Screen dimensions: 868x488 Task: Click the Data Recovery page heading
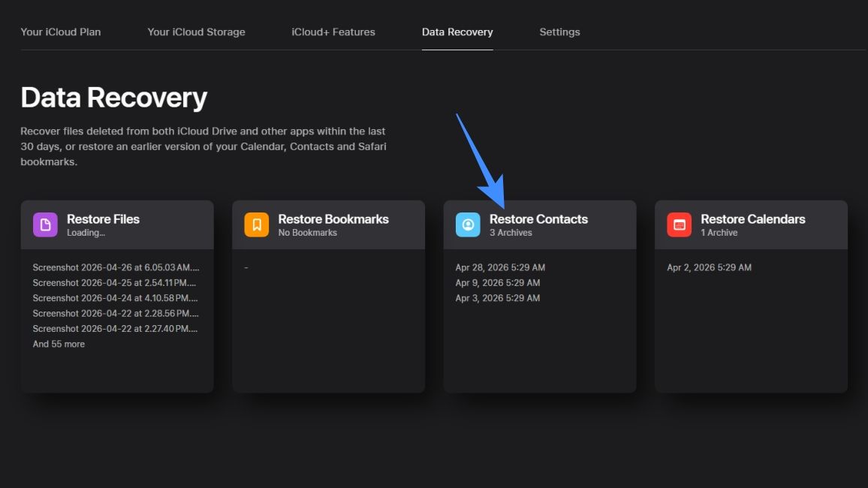[114, 98]
